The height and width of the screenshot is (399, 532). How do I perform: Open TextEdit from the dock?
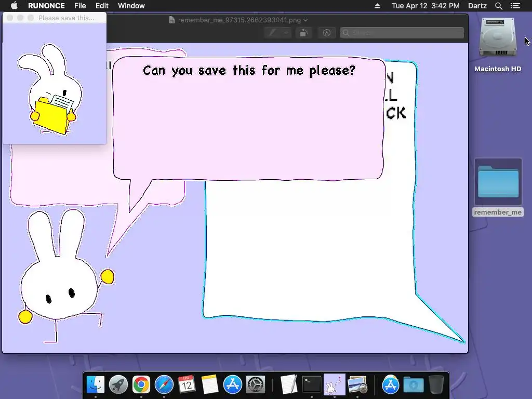289,385
